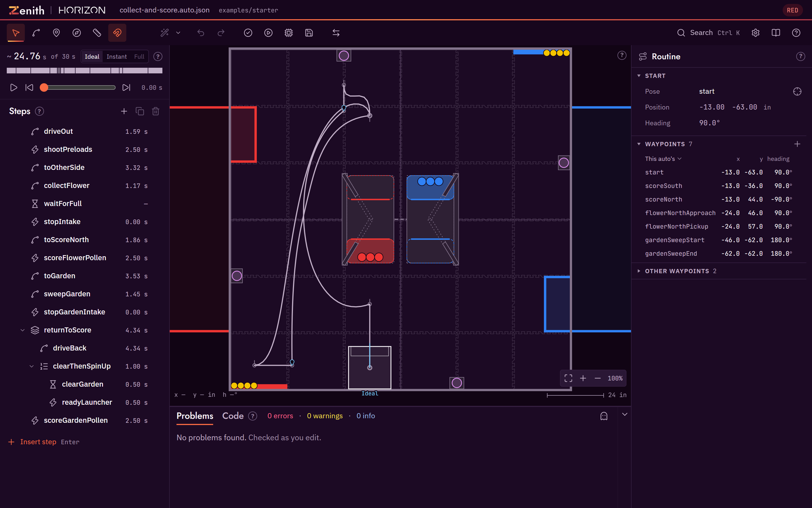Click the chip deploy icon
Screen dimensions: 812x508
coord(288,32)
